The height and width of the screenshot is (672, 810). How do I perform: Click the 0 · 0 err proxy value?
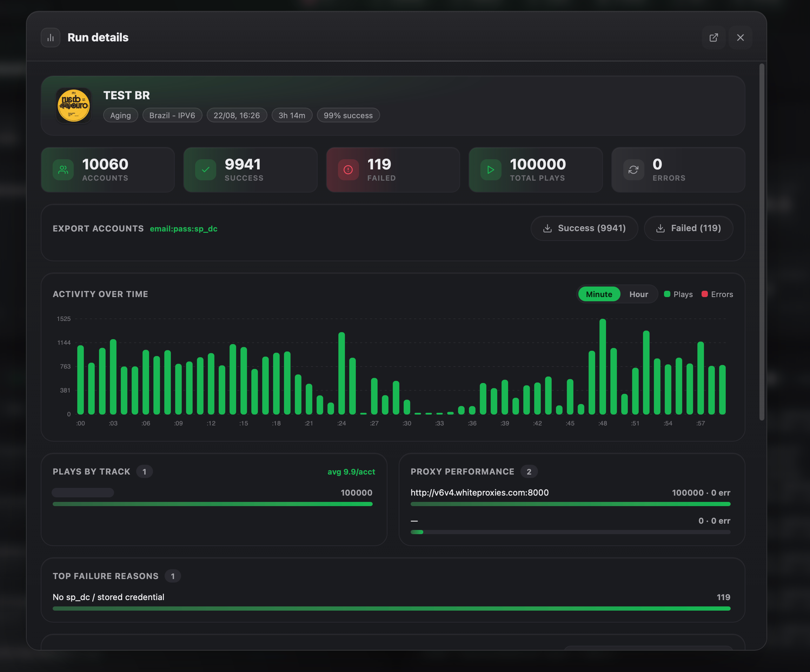click(714, 520)
